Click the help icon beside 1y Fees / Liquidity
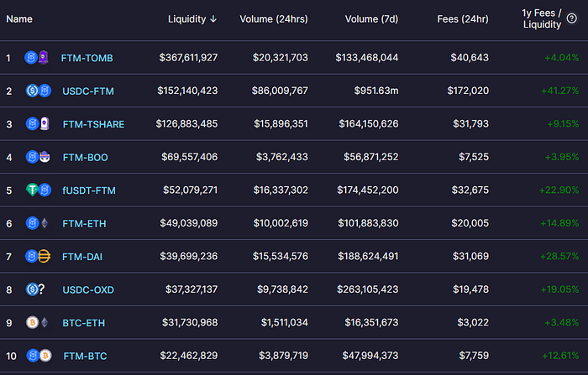588x375 pixels. coord(571,18)
